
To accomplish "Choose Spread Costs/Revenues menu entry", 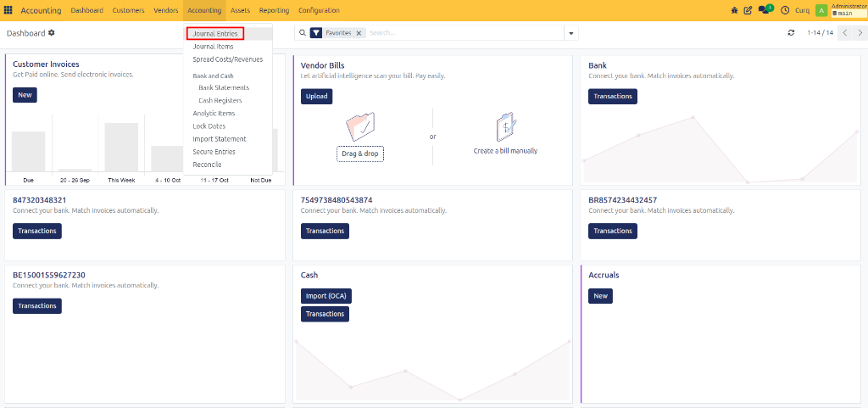I will [228, 59].
